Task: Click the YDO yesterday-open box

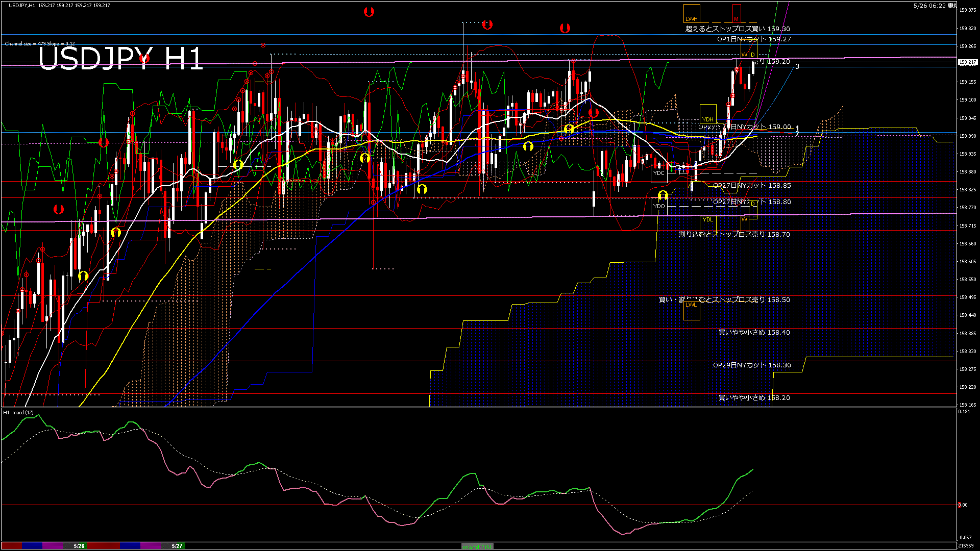Action: pyautogui.click(x=659, y=206)
